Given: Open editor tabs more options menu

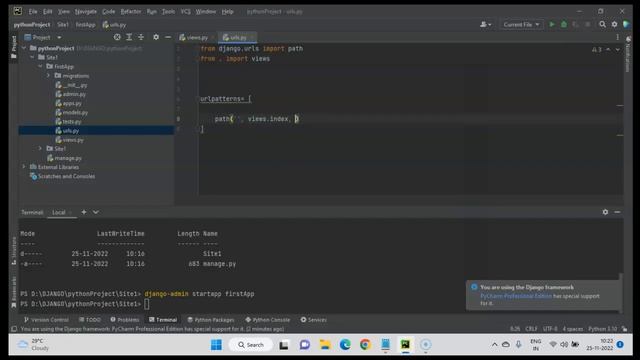Looking at the screenshot, I should (617, 37).
